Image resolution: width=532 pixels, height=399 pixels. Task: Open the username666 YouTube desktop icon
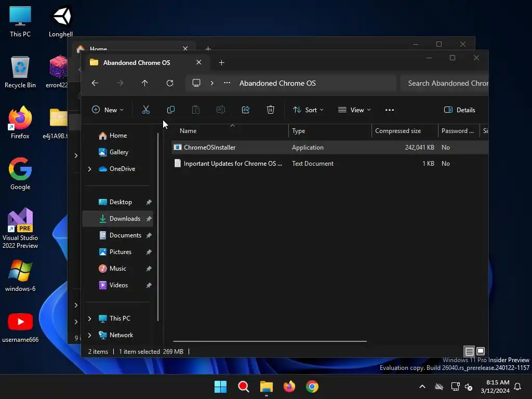20,327
